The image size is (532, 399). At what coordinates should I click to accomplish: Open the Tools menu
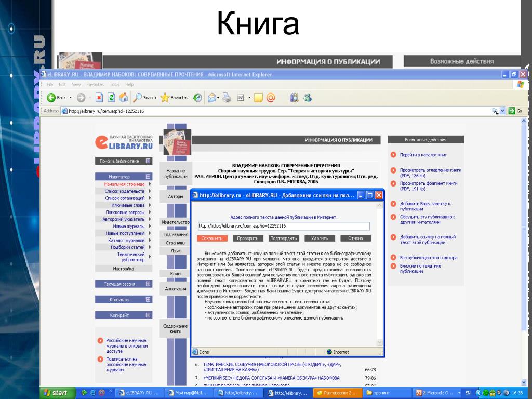click(114, 85)
